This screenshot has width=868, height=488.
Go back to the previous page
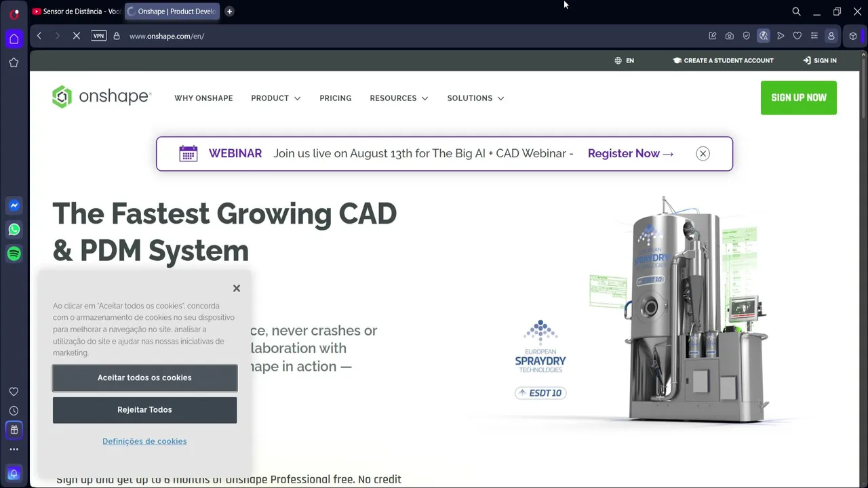pyautogui.click(x=39, y=36)
